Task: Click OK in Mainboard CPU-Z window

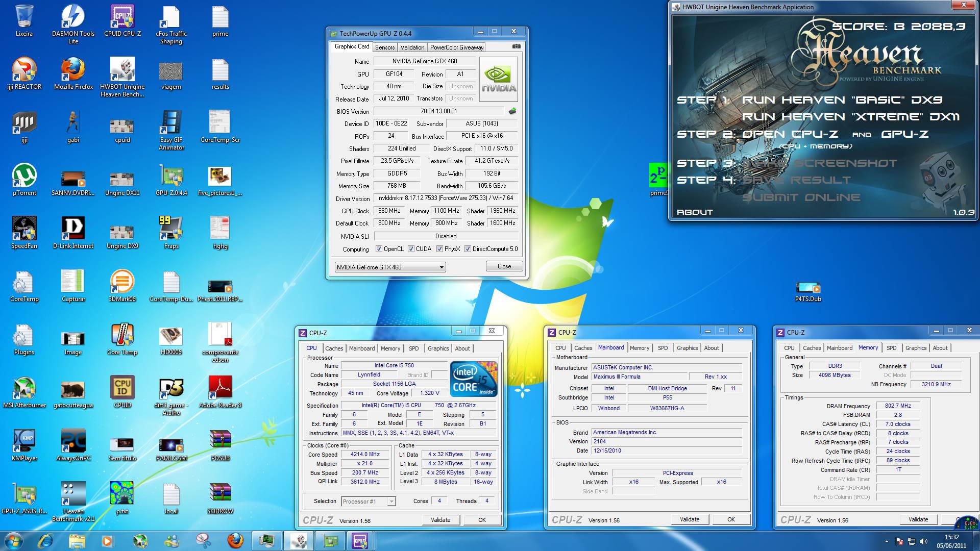Action: pos(731,519)
